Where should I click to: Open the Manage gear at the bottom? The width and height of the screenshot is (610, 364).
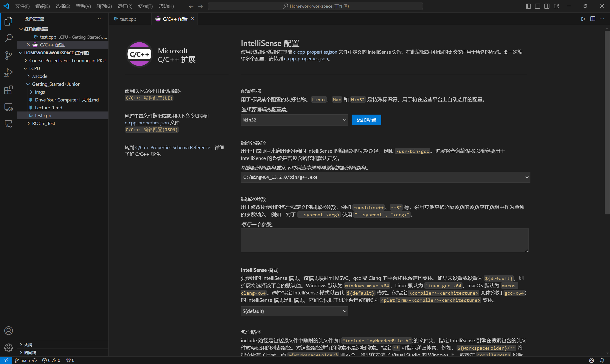click(9, 348)
